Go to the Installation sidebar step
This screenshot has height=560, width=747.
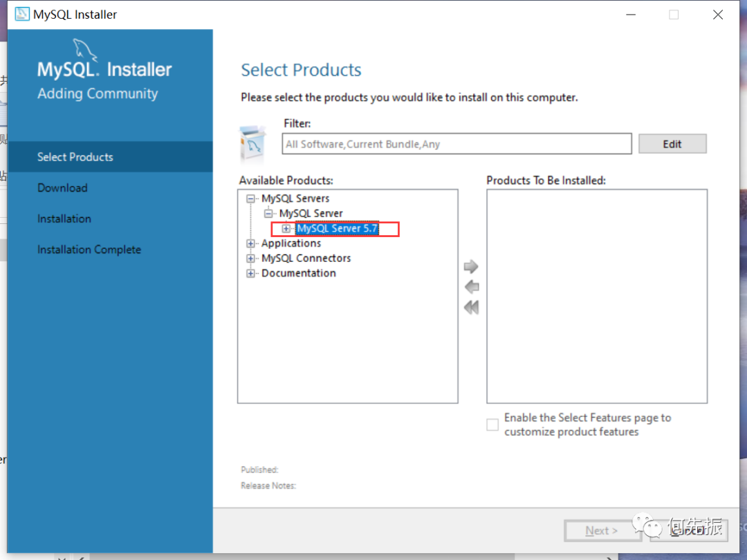point(64,218)
